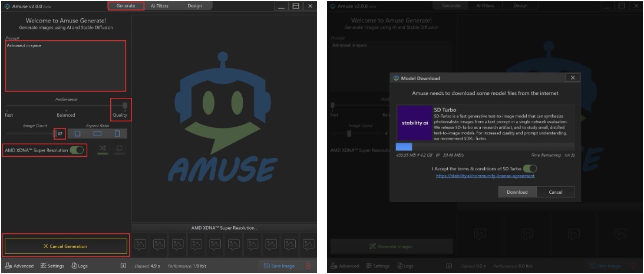
Task: Click the Balanced label under Performance slider
Action: (x=66, y=115)
